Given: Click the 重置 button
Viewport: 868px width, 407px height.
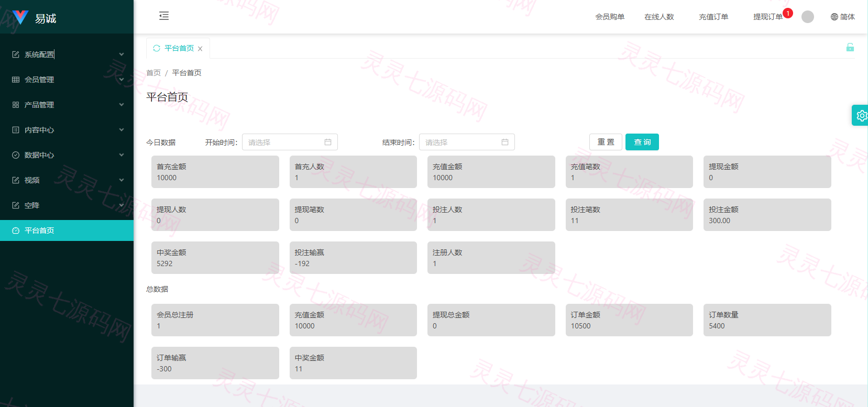Looking at the screenshot, I should coord(606,142).
